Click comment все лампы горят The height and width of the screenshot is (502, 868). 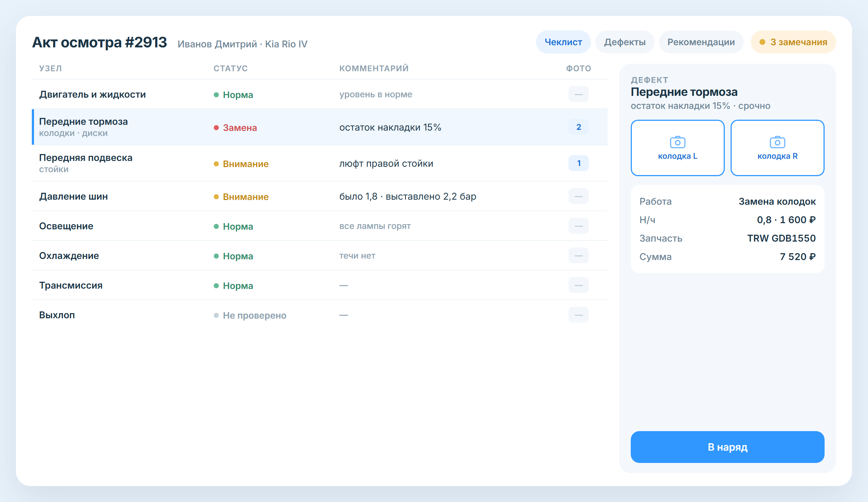pos(375,226)
